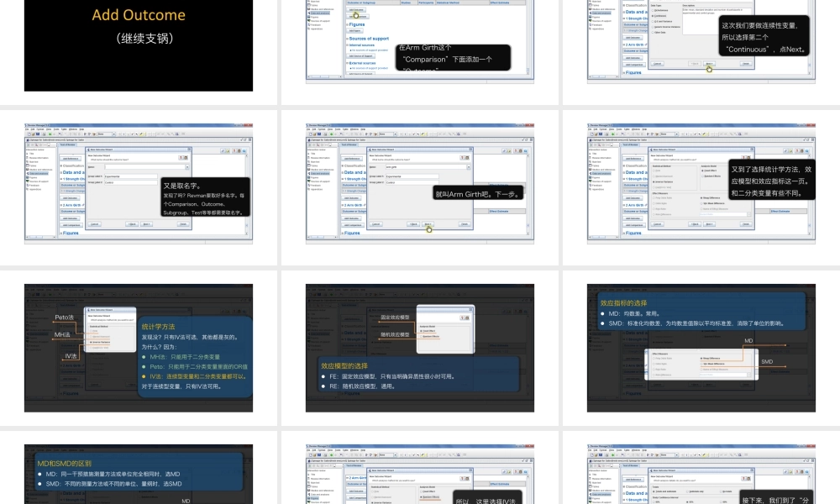This screenshot has height=504, width=840.
Task: Open the slide captioned "所以，这里选择IV法"
Action: click(x=420, y=475)
